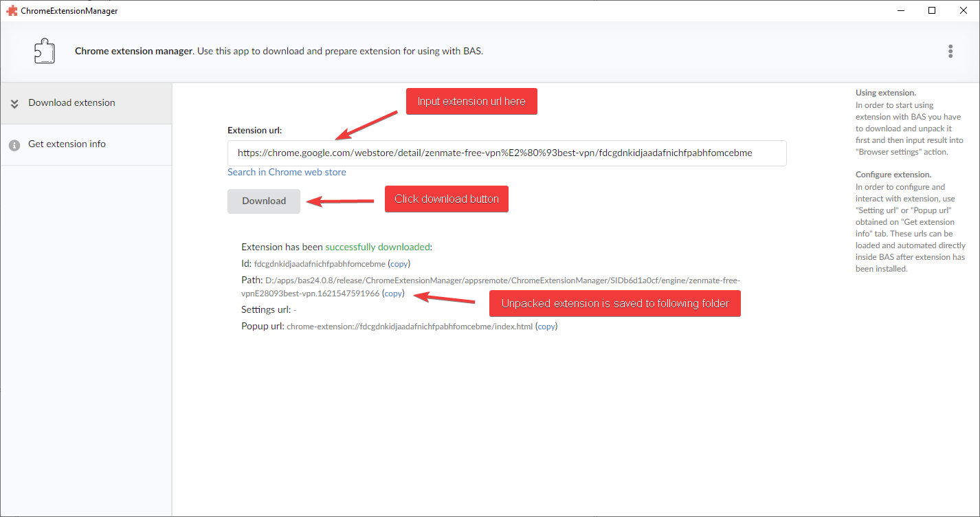This screenshot has width=980, height=517.
Task: Open the three-dot overflow menu
Action: tap(950, 51)
